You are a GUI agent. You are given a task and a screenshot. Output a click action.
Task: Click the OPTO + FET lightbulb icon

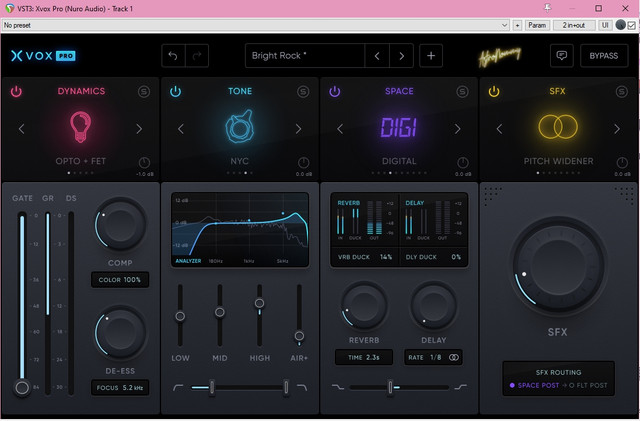coord(80,127)
